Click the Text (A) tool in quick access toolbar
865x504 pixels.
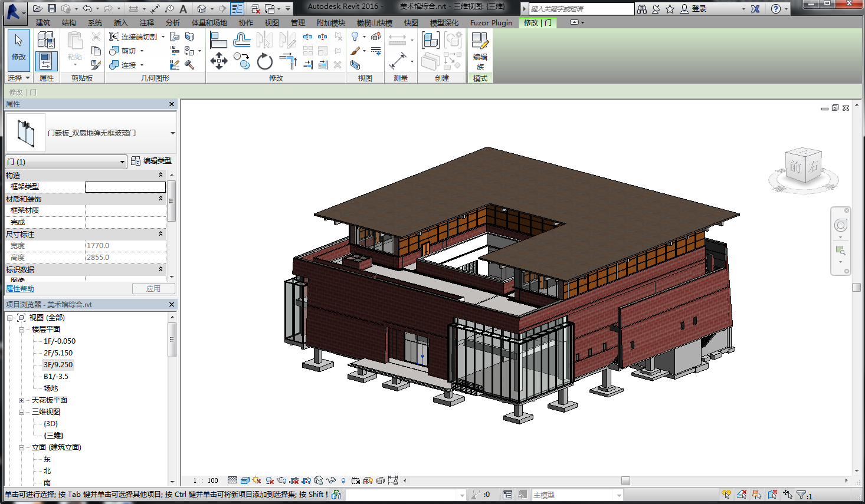(x=184, y=8)
